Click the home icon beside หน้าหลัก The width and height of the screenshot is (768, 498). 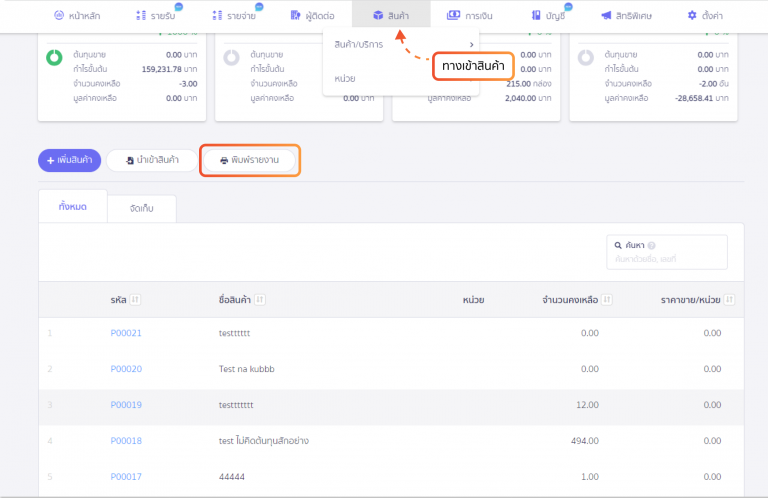point(59,16)
